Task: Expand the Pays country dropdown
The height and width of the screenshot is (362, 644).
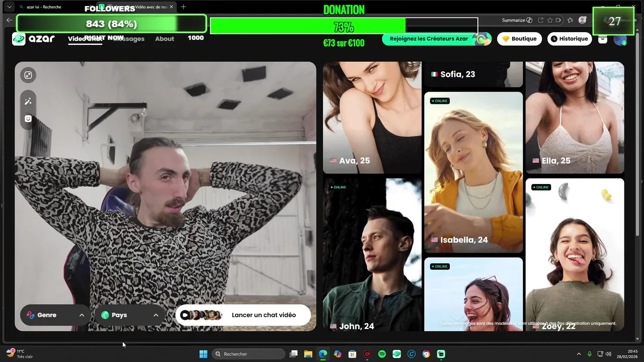Action: [130, 315]
